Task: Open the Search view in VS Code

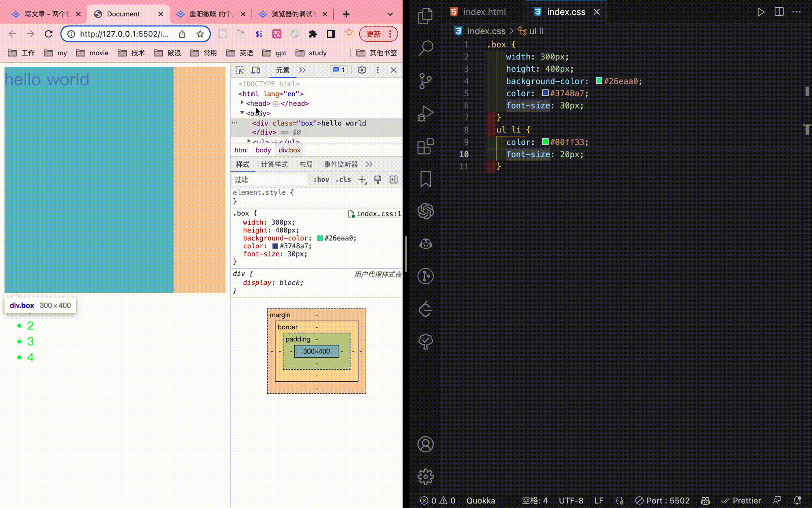Action: pos(425,48)
